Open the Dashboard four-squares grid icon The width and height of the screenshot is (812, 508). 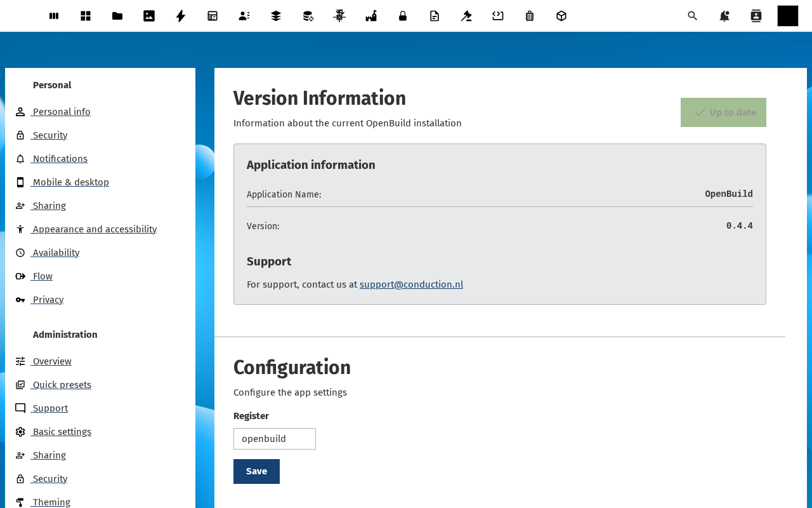pyautogui.click(x=86, y=16)
